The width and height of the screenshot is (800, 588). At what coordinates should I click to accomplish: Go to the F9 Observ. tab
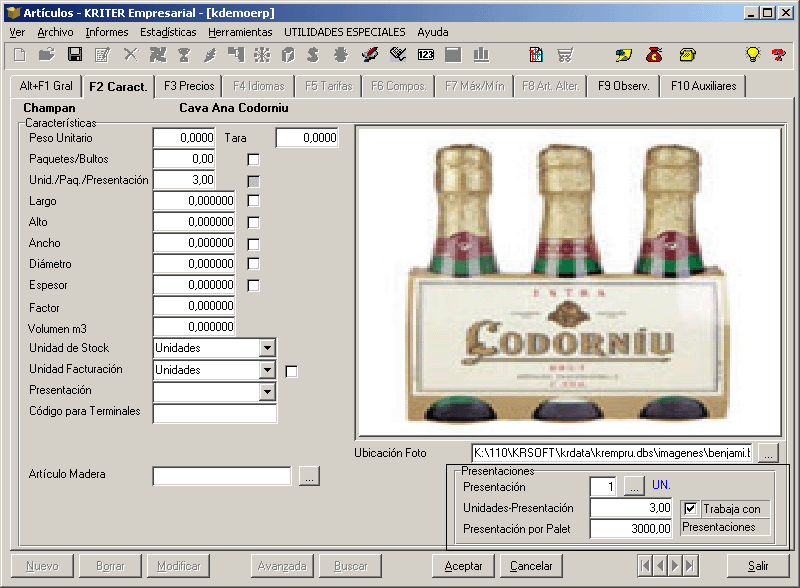623,86
